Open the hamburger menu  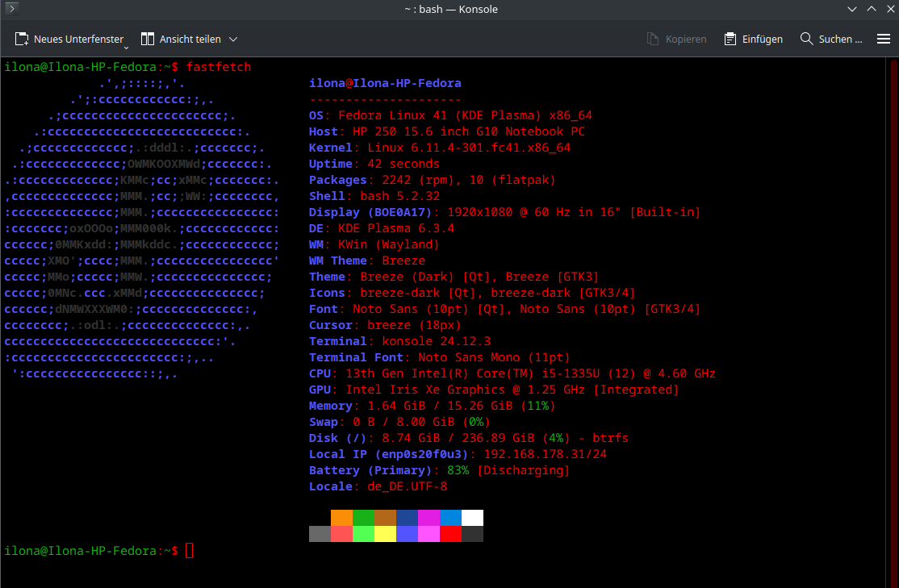[x=884, y=39]
